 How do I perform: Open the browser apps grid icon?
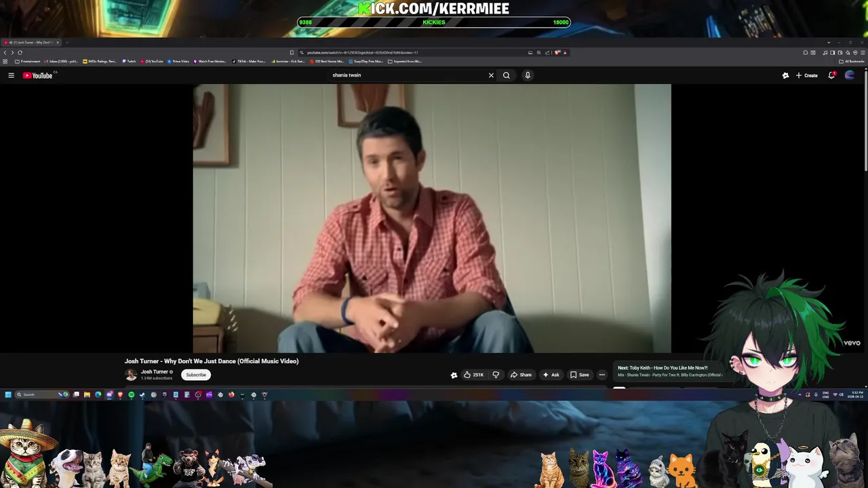tap(5, 61)
